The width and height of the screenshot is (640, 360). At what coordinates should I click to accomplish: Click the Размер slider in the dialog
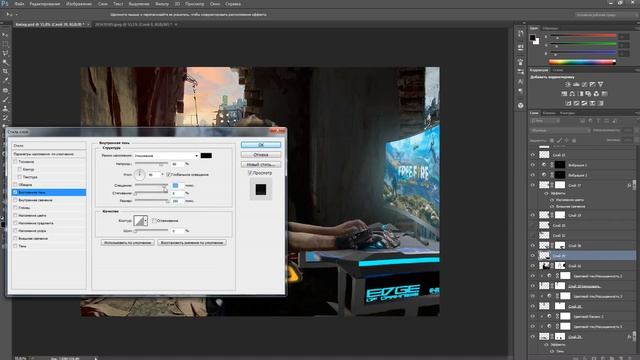tap(151, 201)
